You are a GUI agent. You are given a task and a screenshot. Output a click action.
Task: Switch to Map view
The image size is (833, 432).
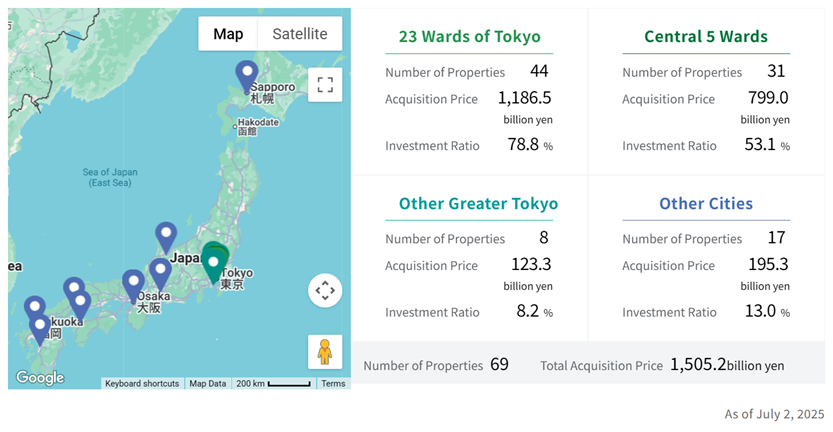tap(228, 34)
